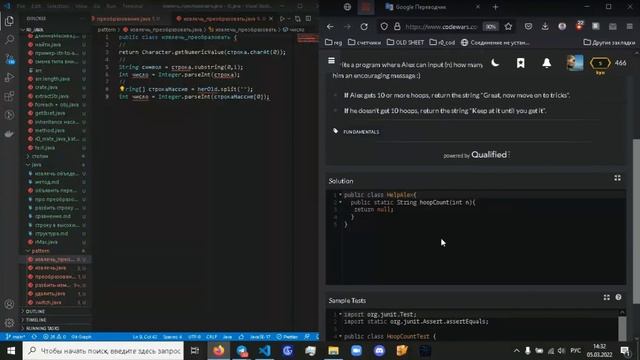Open Terminal menu in VS Code
Screen dimensions: 640x360
(x=133, y=6)
